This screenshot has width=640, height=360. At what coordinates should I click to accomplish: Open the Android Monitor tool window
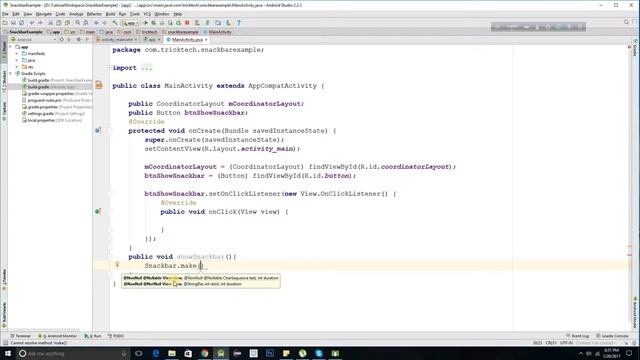pos(58,336)
